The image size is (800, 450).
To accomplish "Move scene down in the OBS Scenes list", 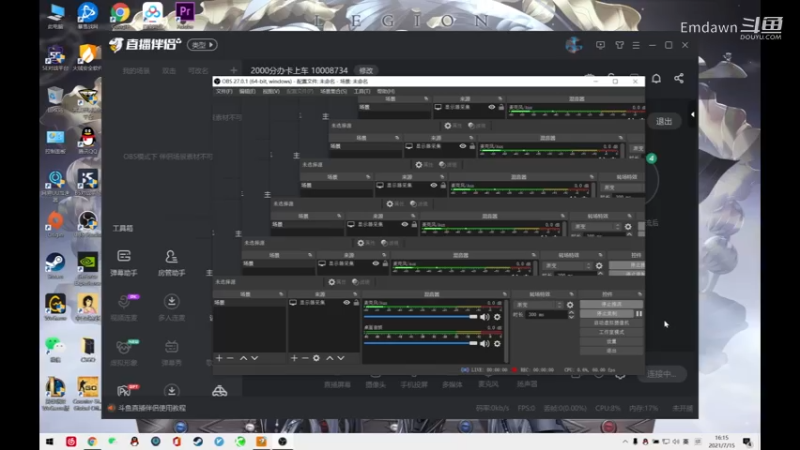I will [255, 358].
